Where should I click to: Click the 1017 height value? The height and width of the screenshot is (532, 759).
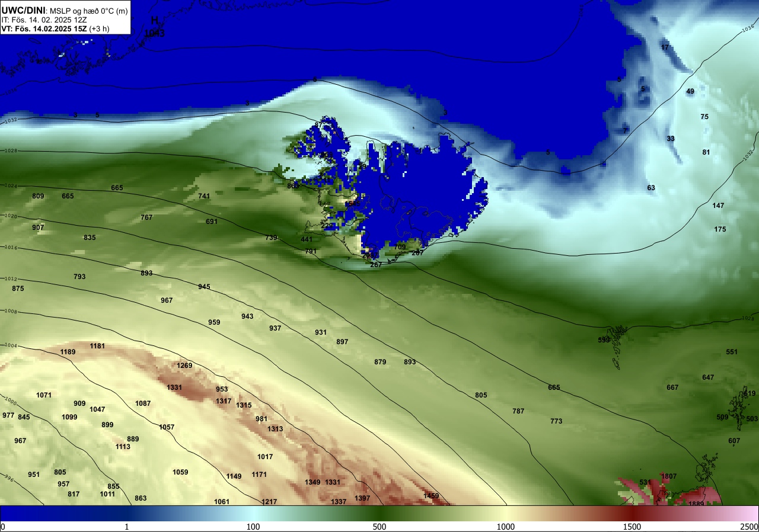coord(265,457)
